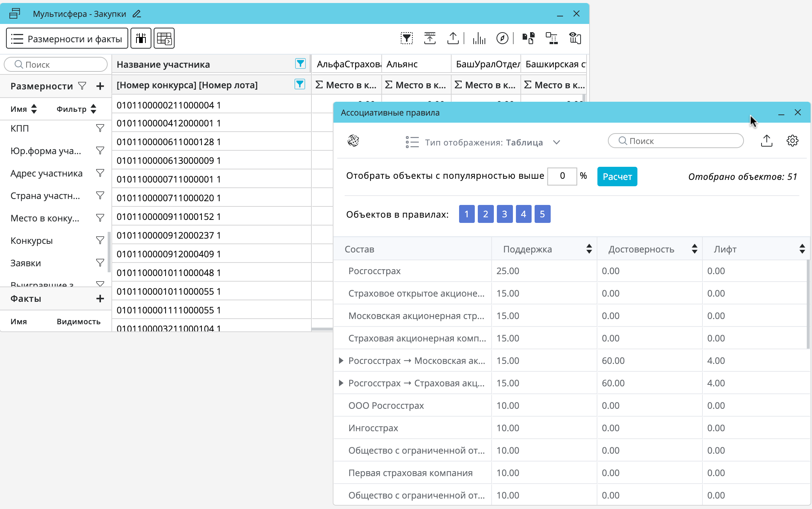Click the globe icon in rules panel
Image resolution: width=812 pixels, height=509 pixels.
click(x=353, y=141)
